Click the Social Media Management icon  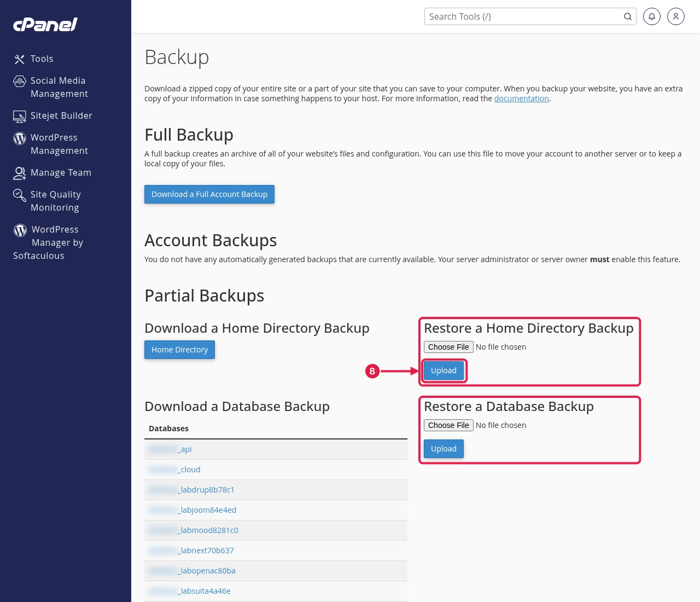20,82
